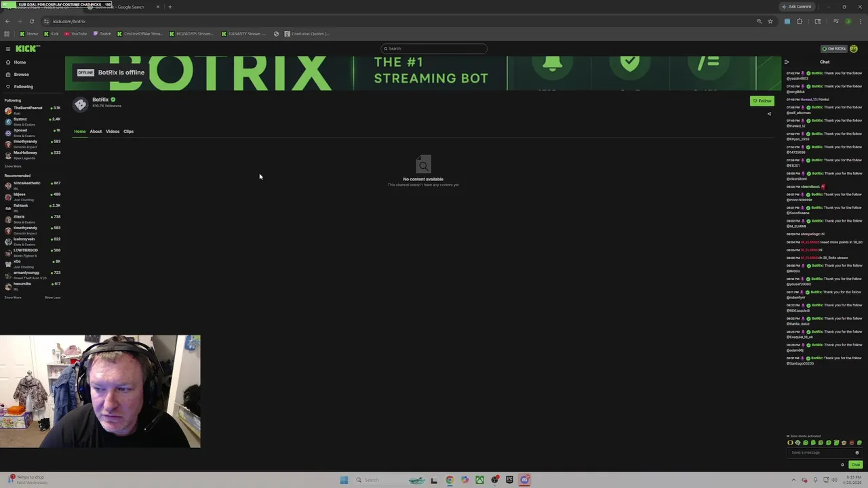Follow the BotRix channel

(762, 101)
